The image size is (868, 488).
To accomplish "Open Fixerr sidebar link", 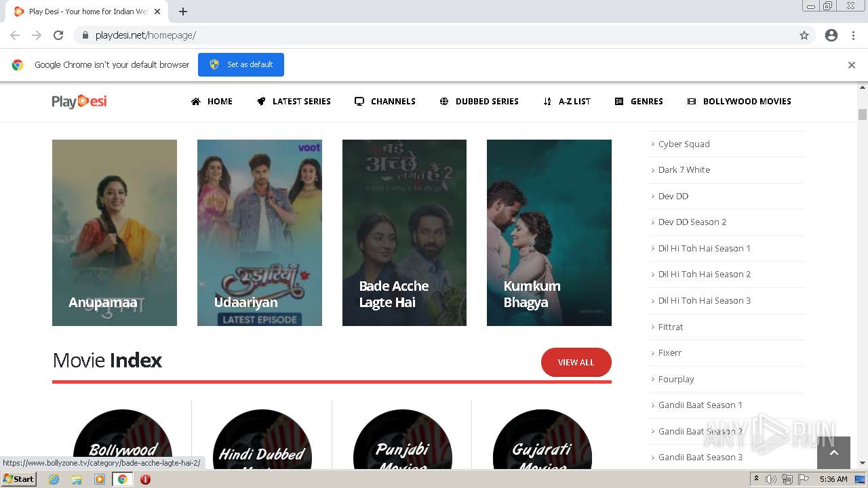I will 670,352.
